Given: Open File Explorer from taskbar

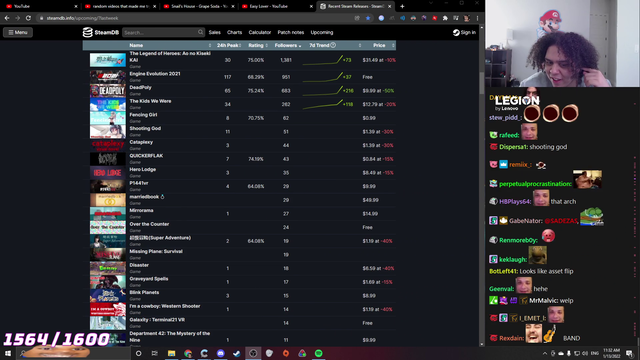Looking at the screenshot, I should coord(171,353).
